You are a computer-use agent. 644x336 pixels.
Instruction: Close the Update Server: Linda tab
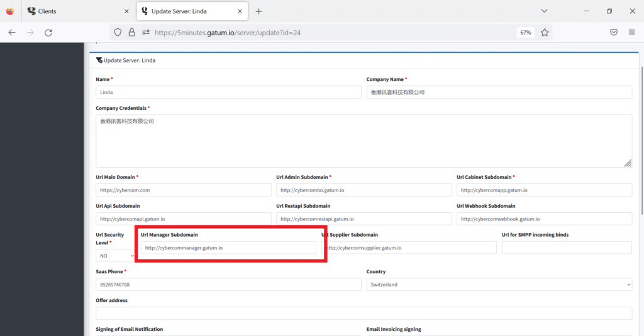tap(240, 11)
